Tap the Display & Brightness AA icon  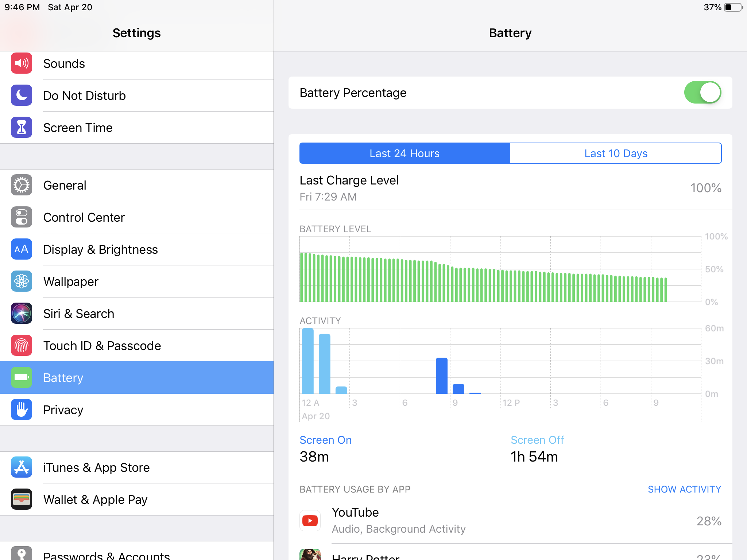coord(22,249)
